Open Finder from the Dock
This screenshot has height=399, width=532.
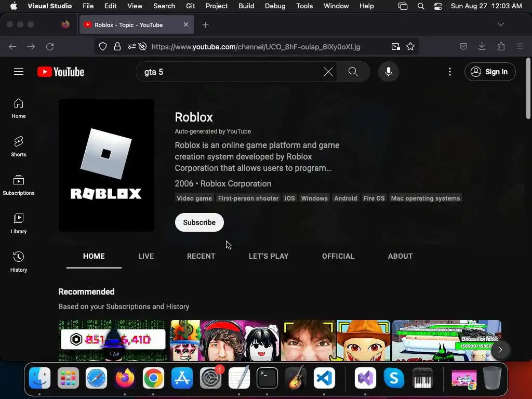pyautogui.click(x=39, y=378)
